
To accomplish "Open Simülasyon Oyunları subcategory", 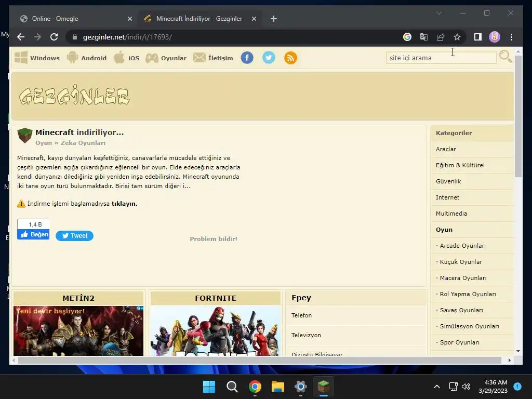I will click(469, 326).
